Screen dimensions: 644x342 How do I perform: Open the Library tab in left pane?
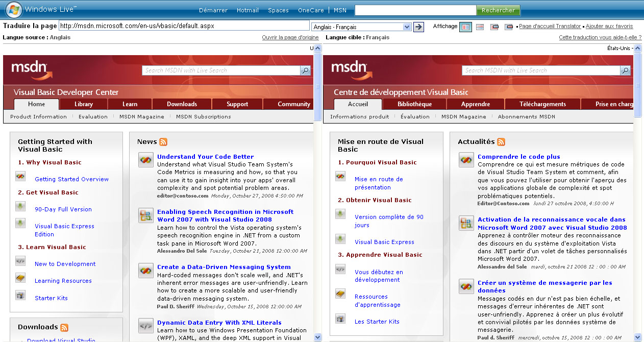coord(84,104)
